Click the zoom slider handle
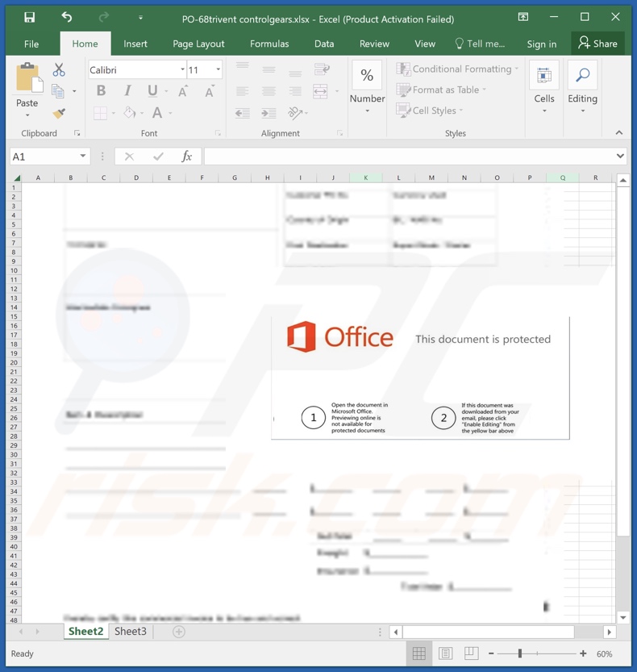The image size is (637, 672). pos(519,653)
